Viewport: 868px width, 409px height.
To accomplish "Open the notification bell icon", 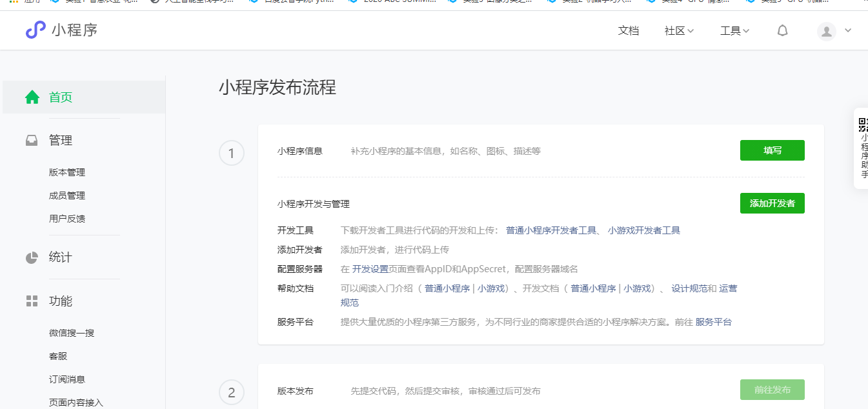I will click(782, 31).
